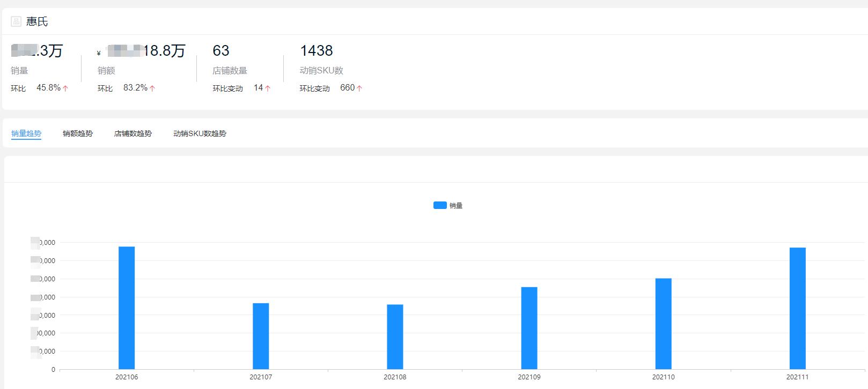The image size is (868, 389).
Task: Select the 202111 sales bar
Action: (797, 309)
